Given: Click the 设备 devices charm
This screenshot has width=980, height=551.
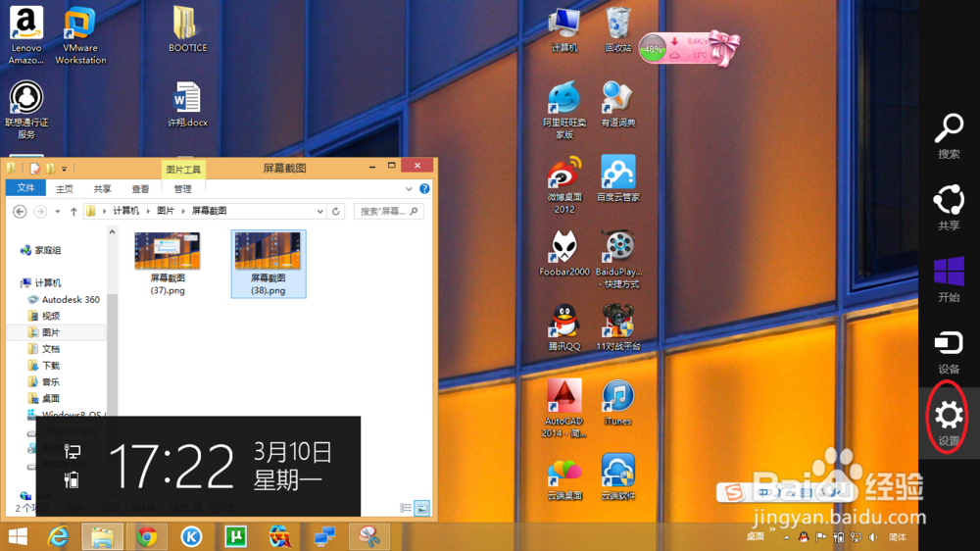Looking at the screenshot, I should (949, 352).
